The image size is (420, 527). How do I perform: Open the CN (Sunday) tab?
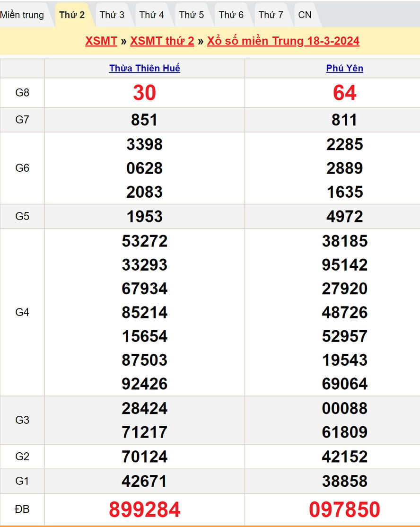pos(305,15)
